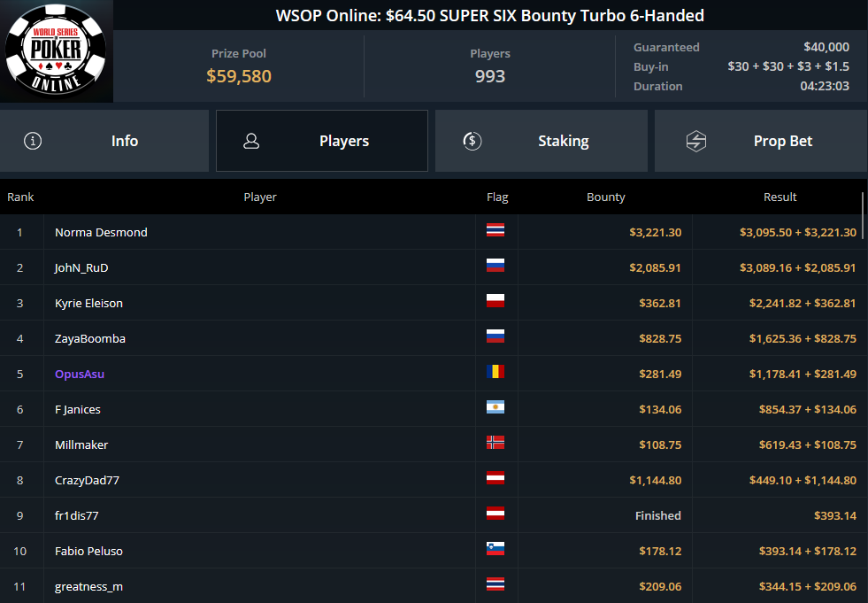Select player JohN_RuD

pos(81,267)
